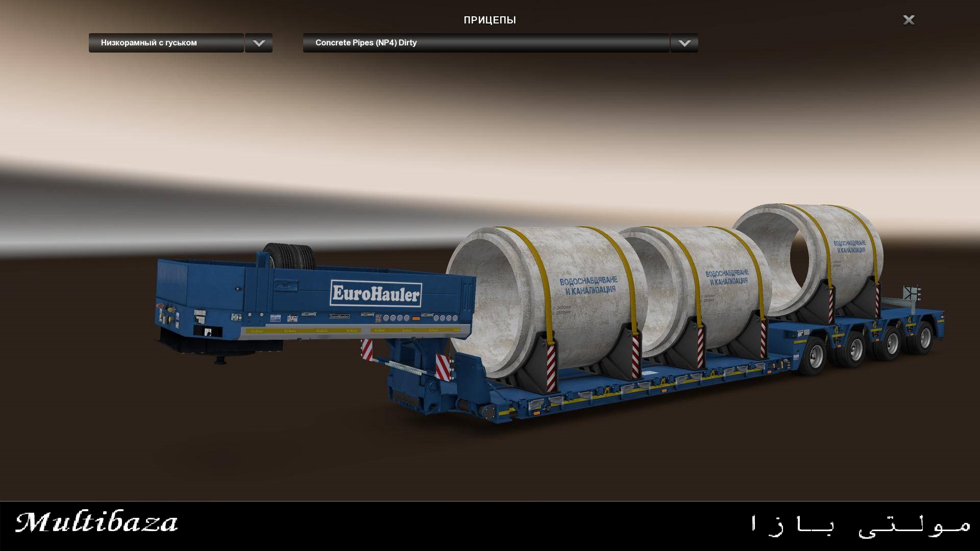Click the 'Concrete Pipes (NP4) Dirty' field
This screenshot has height=551, width=980.
[485, 43]
